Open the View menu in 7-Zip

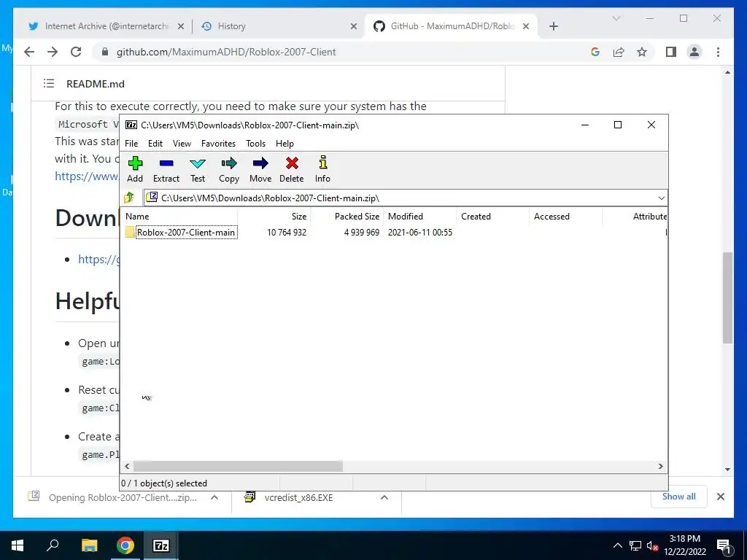(x=182, y=144)
